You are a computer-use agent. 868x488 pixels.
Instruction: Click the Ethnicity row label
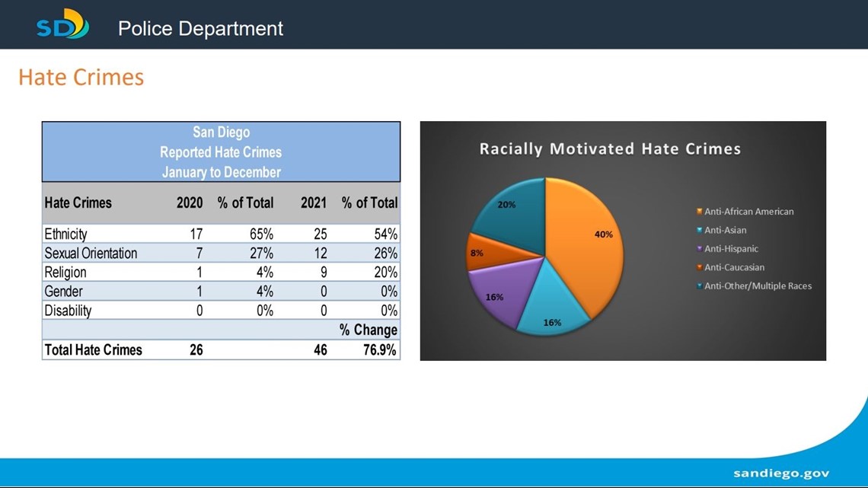(x=65, y=234)
